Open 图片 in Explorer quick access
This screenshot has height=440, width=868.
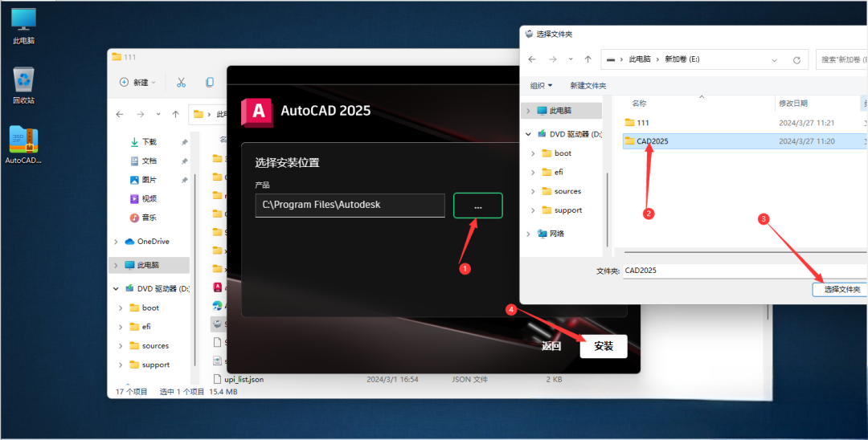[x=143, y=180]
